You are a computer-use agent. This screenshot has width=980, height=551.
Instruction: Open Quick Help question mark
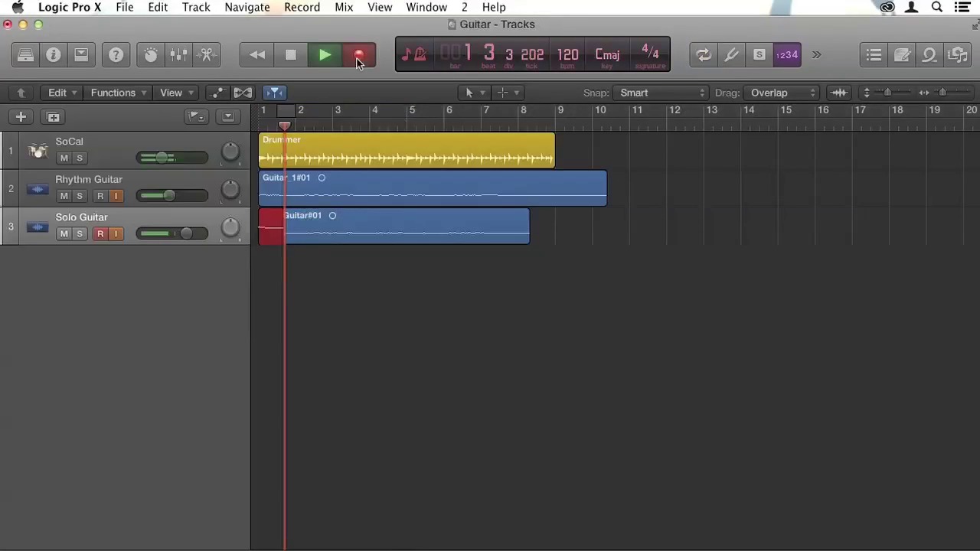[116, 54]
